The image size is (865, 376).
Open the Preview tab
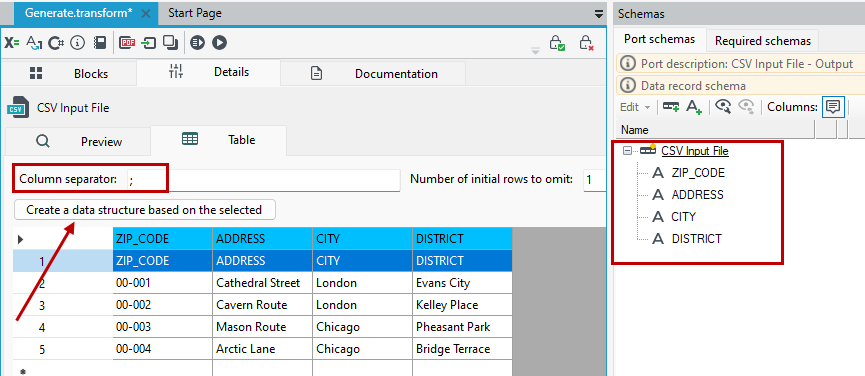pos(78,142)
